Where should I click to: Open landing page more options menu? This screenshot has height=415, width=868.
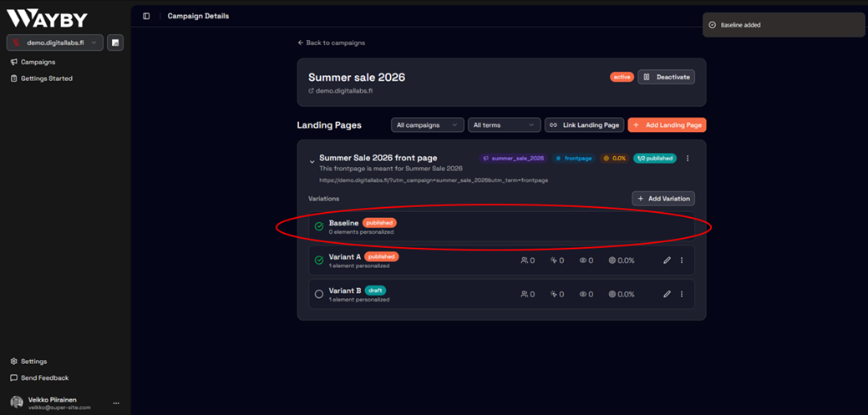click(x=688, y=159)
